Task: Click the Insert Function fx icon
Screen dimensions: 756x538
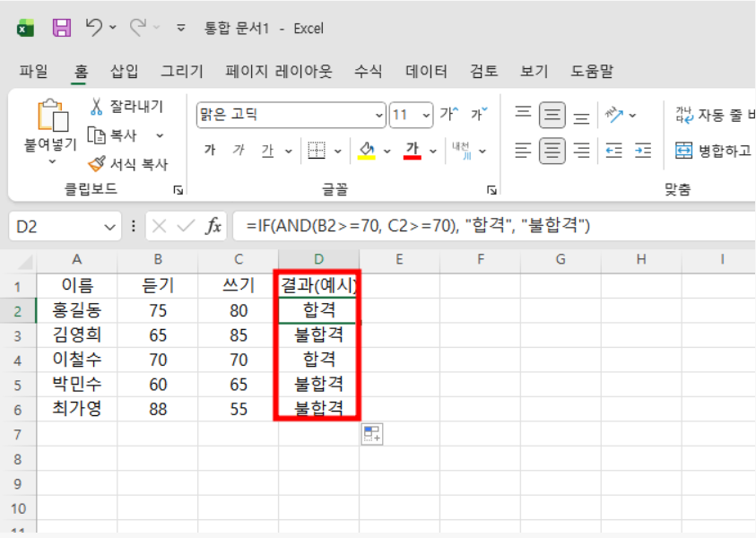Action: 213,227
